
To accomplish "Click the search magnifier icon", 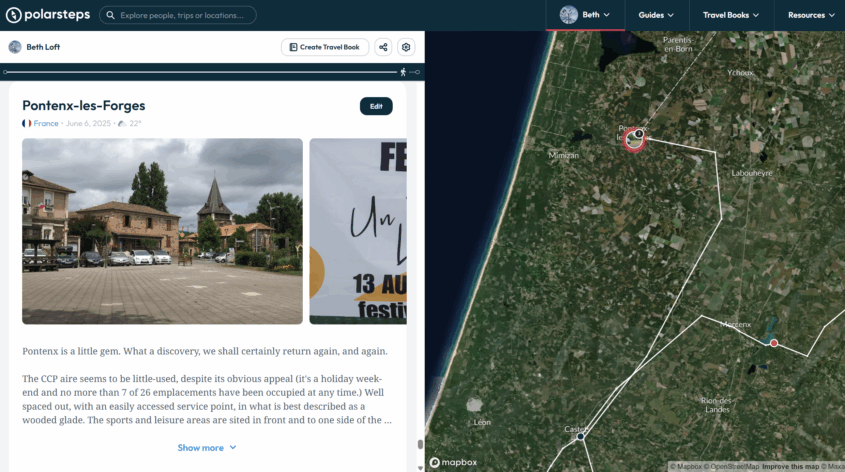I will [x=110, y=15].
